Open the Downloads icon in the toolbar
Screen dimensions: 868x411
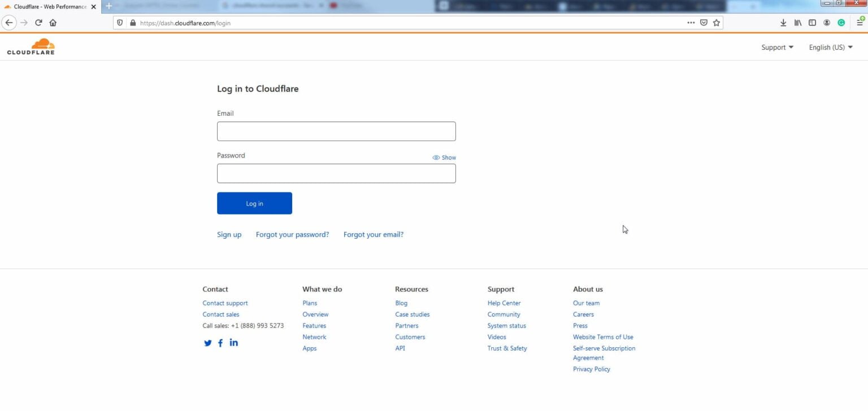pyautogui.click(x=783, y=23)
